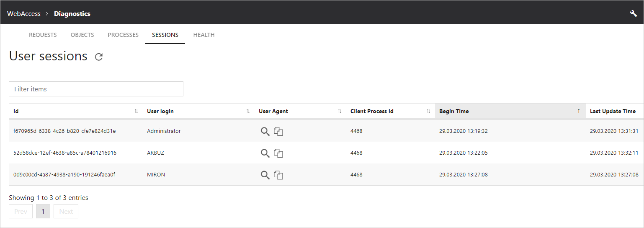Screen dimensions: 644x228
Task: Go to the Objects tab
Action: pos(82,35)
